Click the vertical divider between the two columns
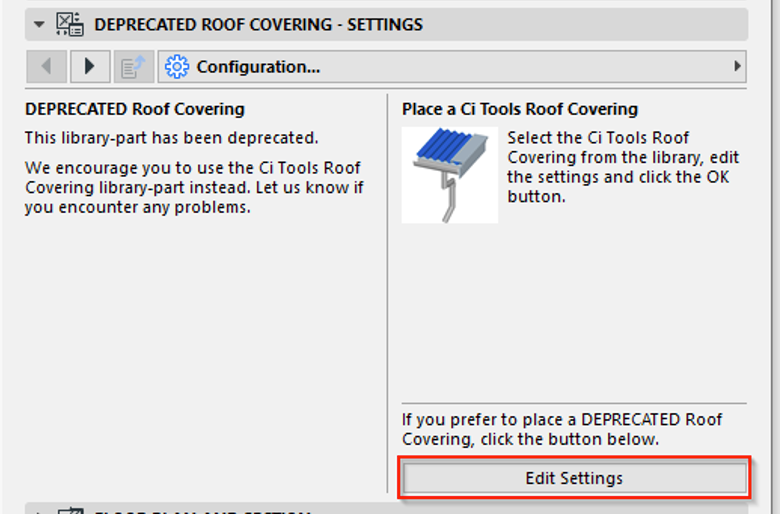 (x=388, y=294)
